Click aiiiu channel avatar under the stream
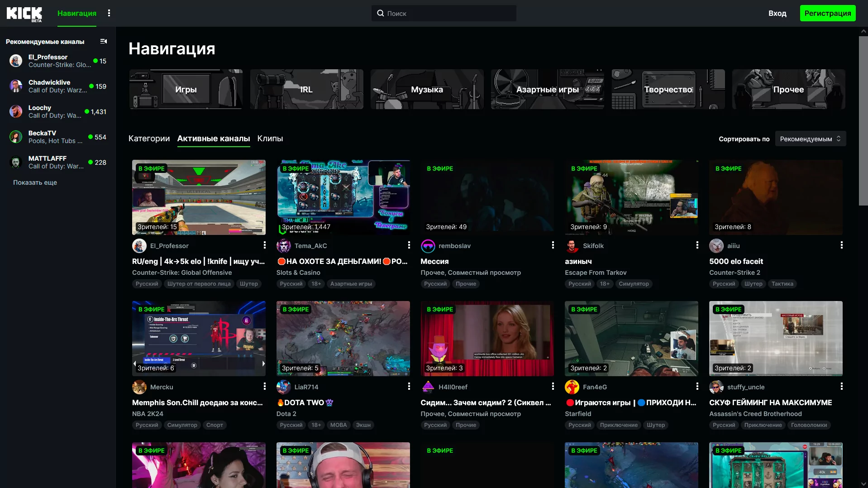868x488 pixels. pos(716,246)
